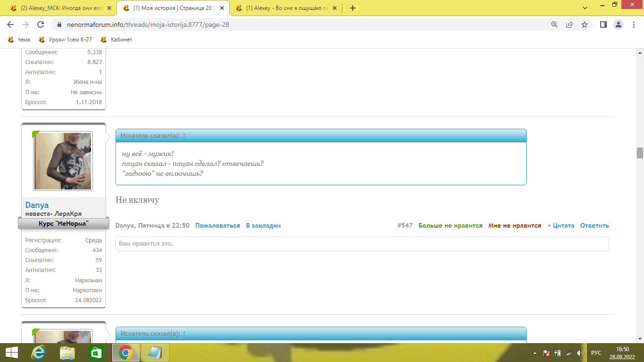Toggle the browser side panel icon
644x362 pixels.
(603, 25)
